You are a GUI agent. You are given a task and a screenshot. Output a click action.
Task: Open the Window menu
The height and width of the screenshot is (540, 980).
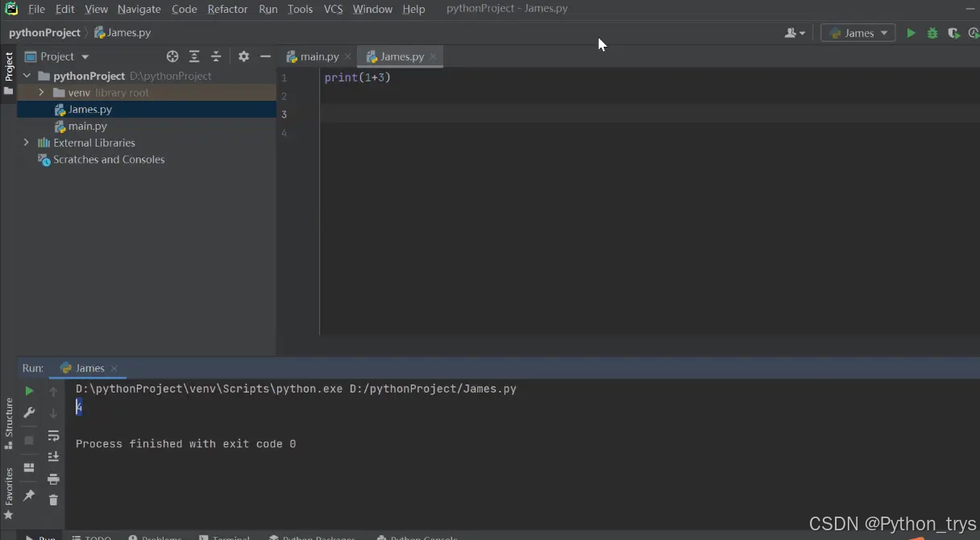pyautogui.click(x=372, y=9)
